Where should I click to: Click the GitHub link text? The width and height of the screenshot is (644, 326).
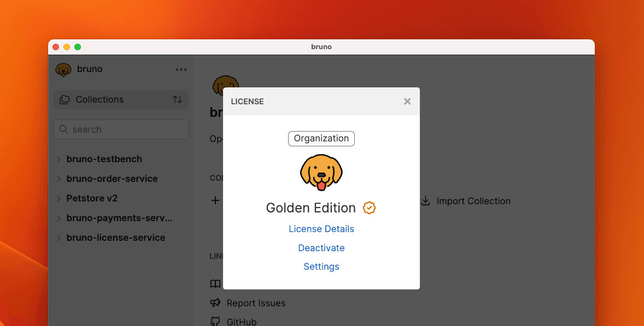tap(242, 322)
